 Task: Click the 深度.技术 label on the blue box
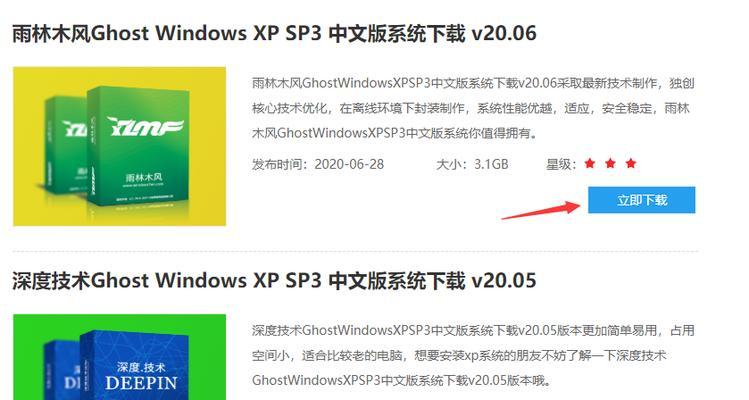tap(141, 367)
